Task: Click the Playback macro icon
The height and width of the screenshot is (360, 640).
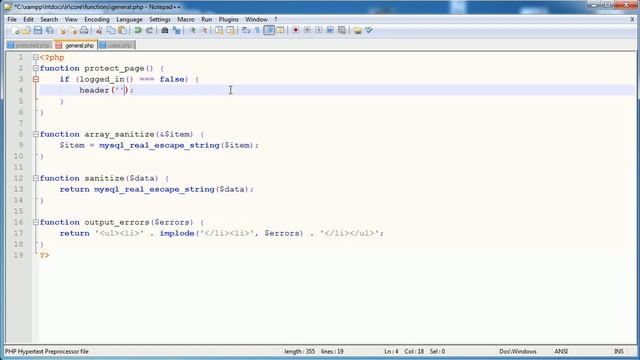Action: 319,31
